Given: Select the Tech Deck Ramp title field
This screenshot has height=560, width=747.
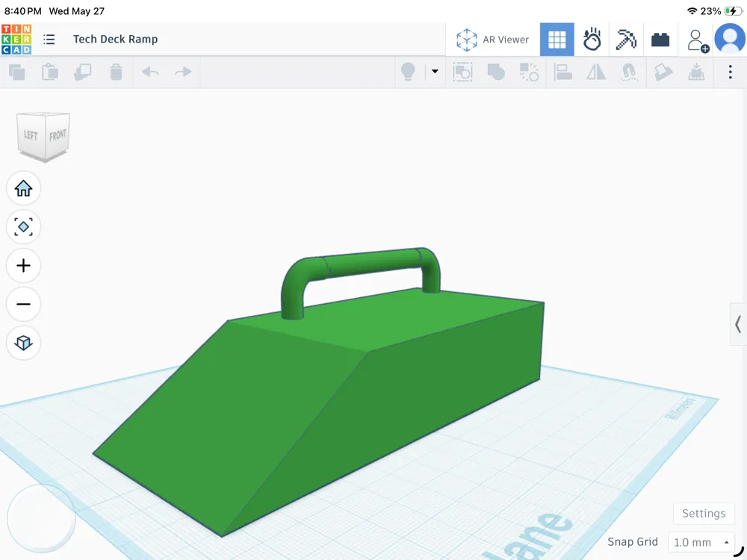Looking at the screenshot, I should pyautogui.click(x=115, y=39).
